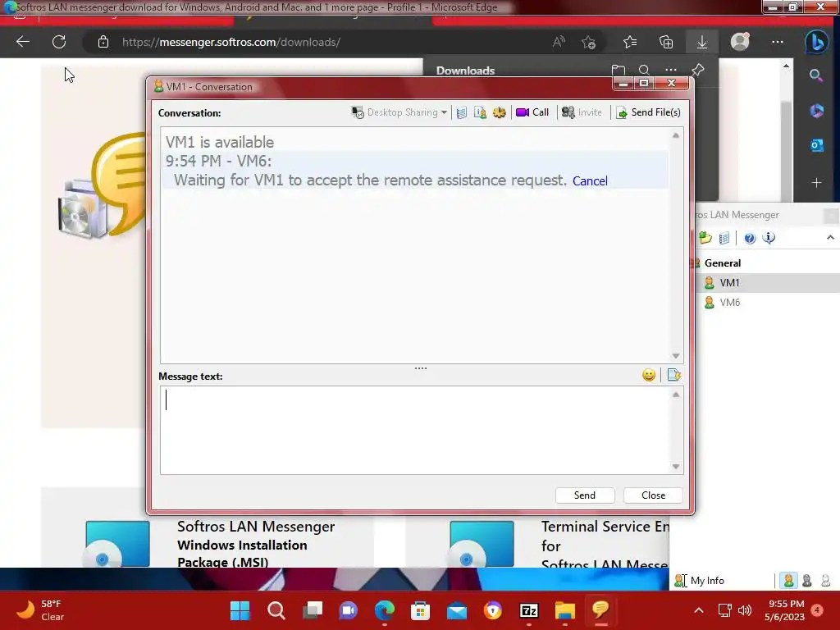
Task: Toggle Read aloud in Edge
Action: pyautogui.click(x=559, y=42)
